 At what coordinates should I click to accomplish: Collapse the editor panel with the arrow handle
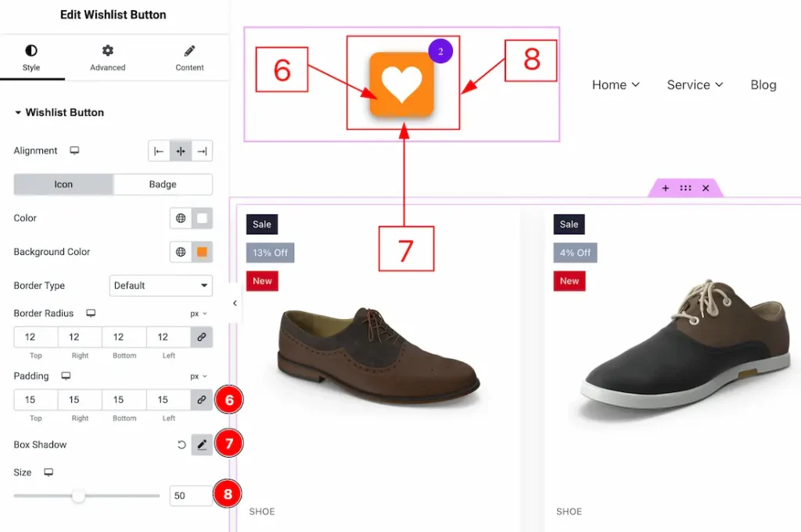pyautogui.click(x=235, y=303)
